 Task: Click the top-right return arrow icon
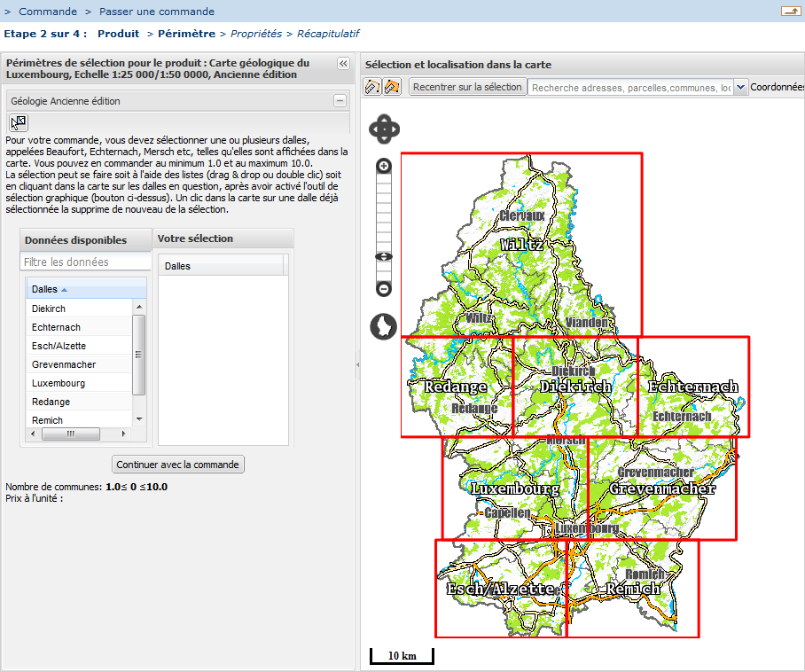pyautogui.click(x=789, y=12)
